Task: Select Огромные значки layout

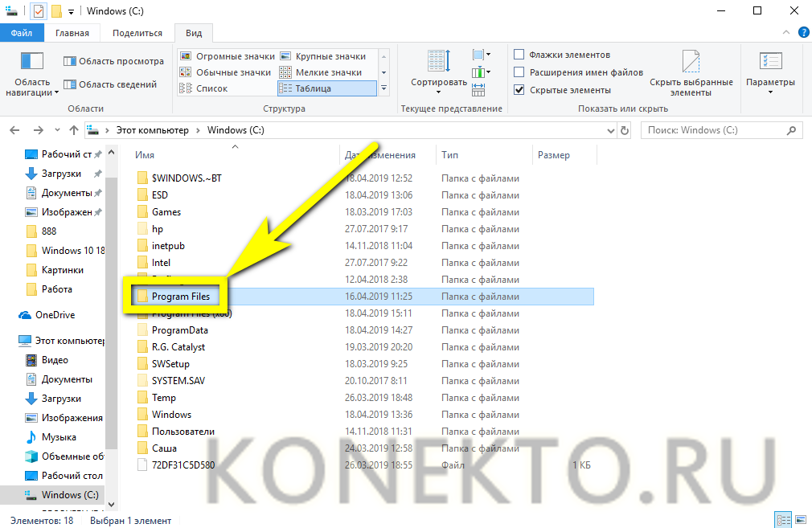Action: click(227, 56)
